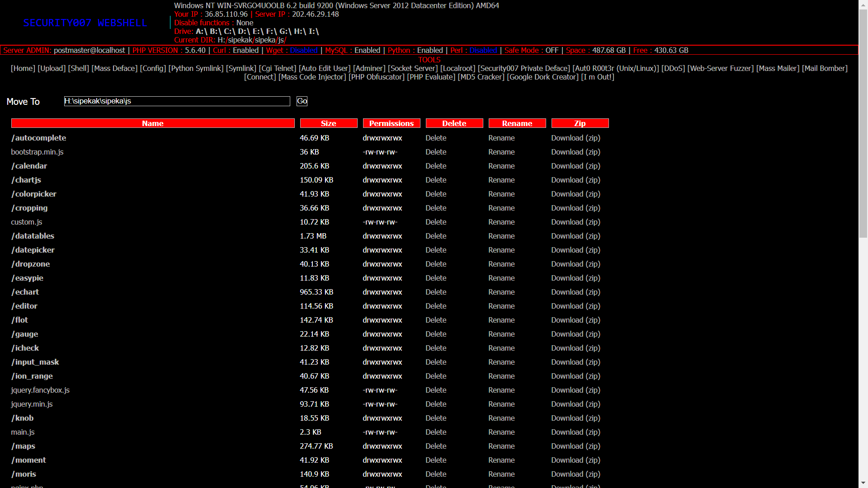Open [Security007 Private Deface] tool
The image size is (868, 488).
pyautogui.click(x=524, y=68)
